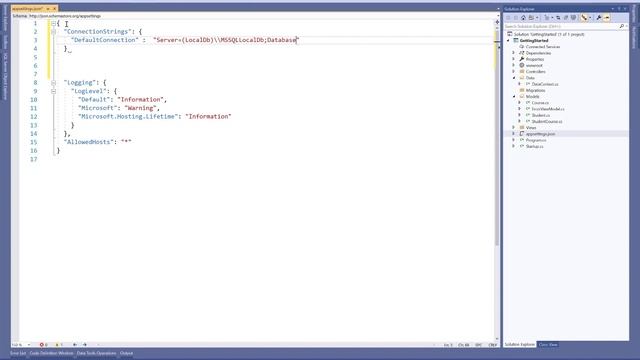This screenshot has height=360, width=640.
Task: Collapse the Data folder arrow
Action: tap(514, 78)
